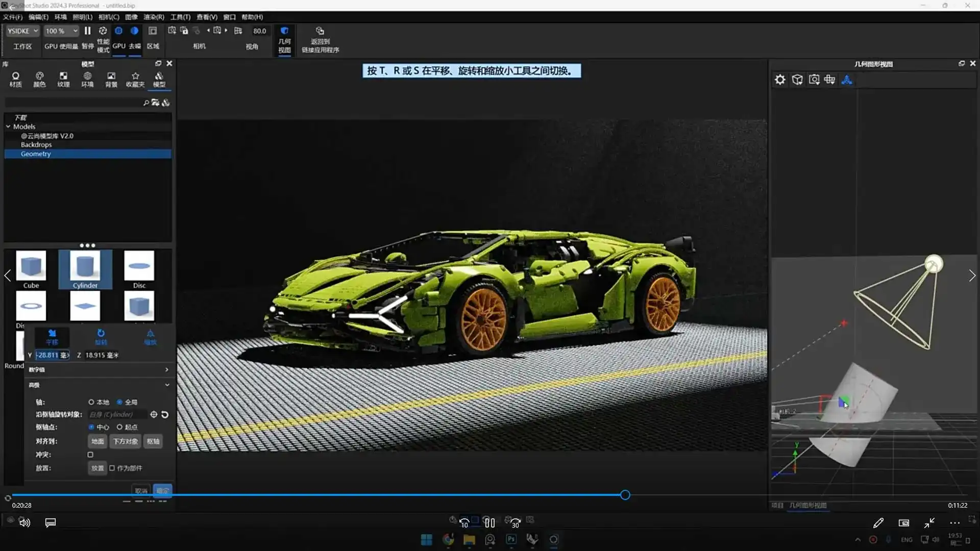Click the video progress slider handle
The height and width of the screenshot is (551, 980).
pos(625,495)
